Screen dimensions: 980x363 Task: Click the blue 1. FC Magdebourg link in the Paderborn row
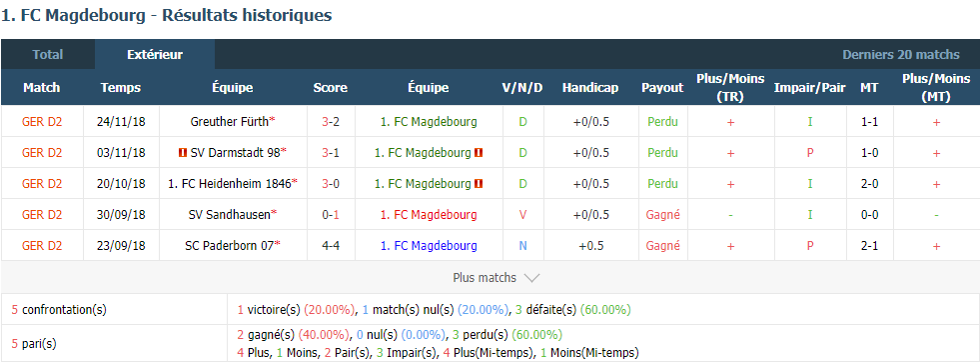(429, 246)
